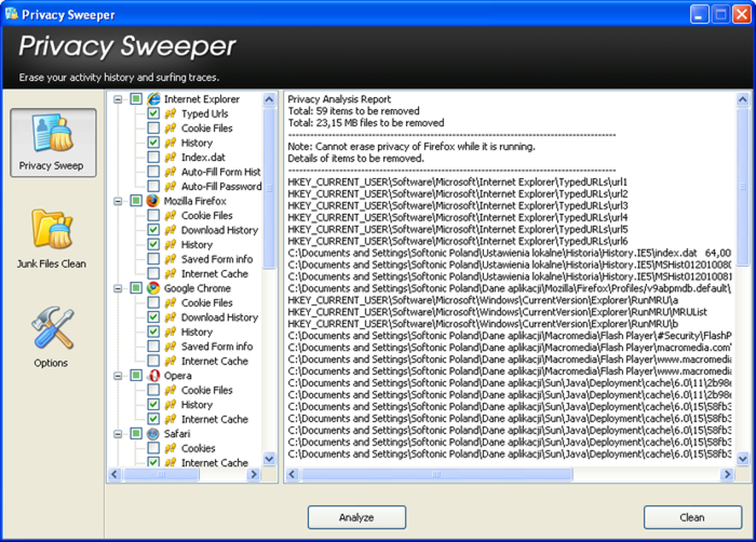
Task: Check Cookies under Safari
Action: (x=153, y=448)
